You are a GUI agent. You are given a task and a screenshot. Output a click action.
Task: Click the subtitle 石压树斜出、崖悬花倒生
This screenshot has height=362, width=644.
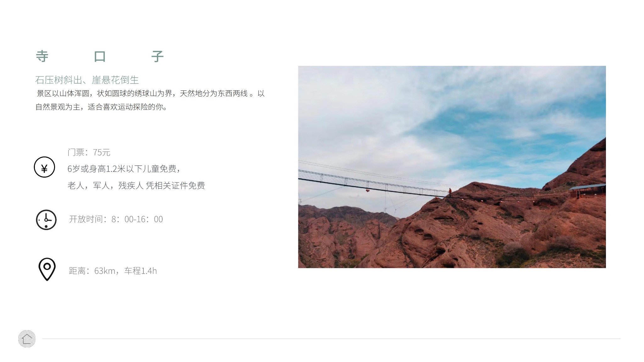coord(87,80)
